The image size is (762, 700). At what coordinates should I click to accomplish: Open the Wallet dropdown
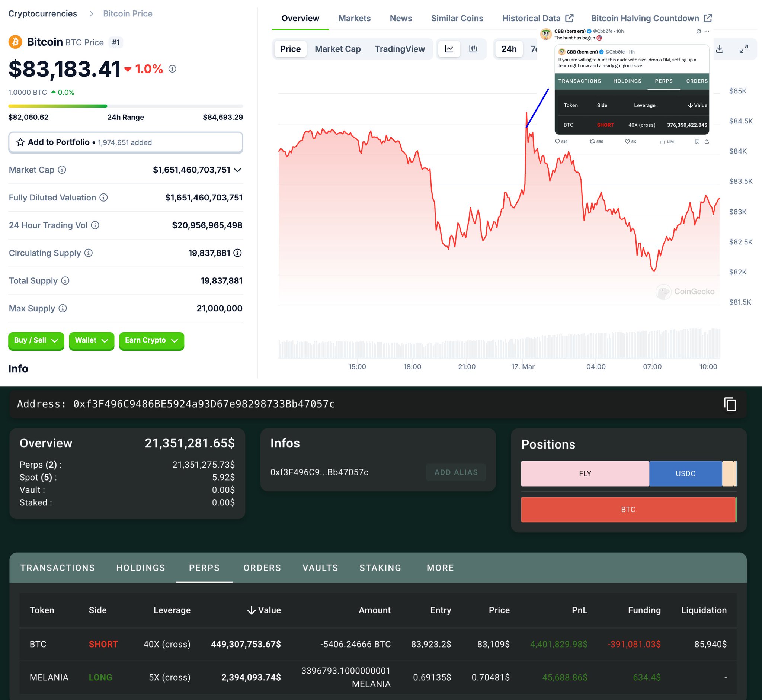click(91, 341)
